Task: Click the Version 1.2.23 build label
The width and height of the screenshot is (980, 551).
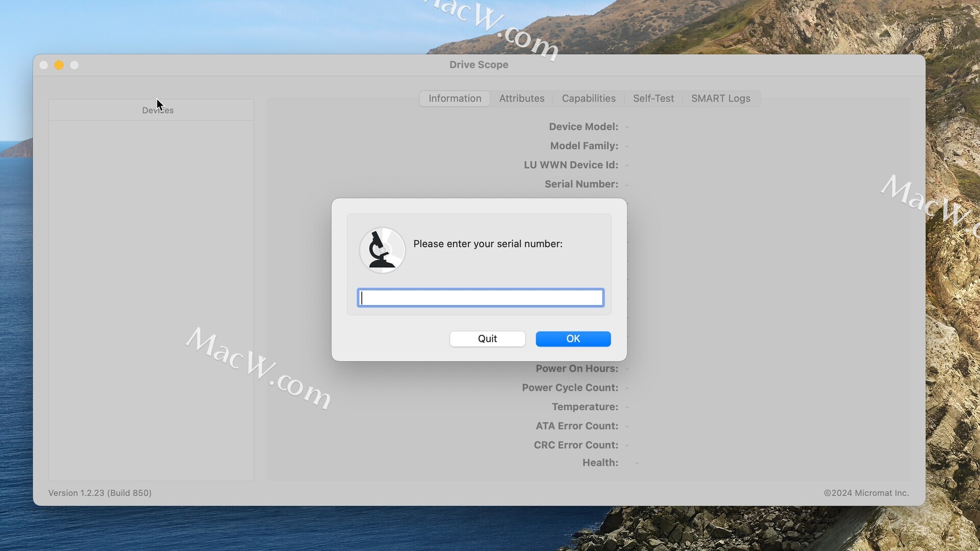Action: click(x=100, y=493)
